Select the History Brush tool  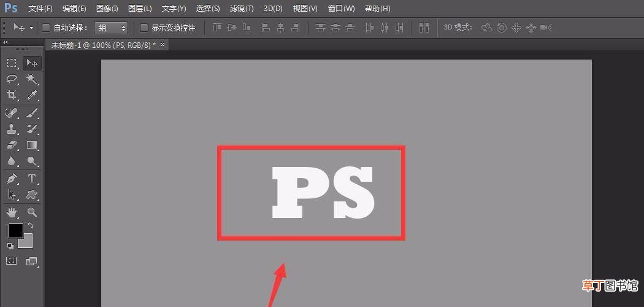(32, 129)
